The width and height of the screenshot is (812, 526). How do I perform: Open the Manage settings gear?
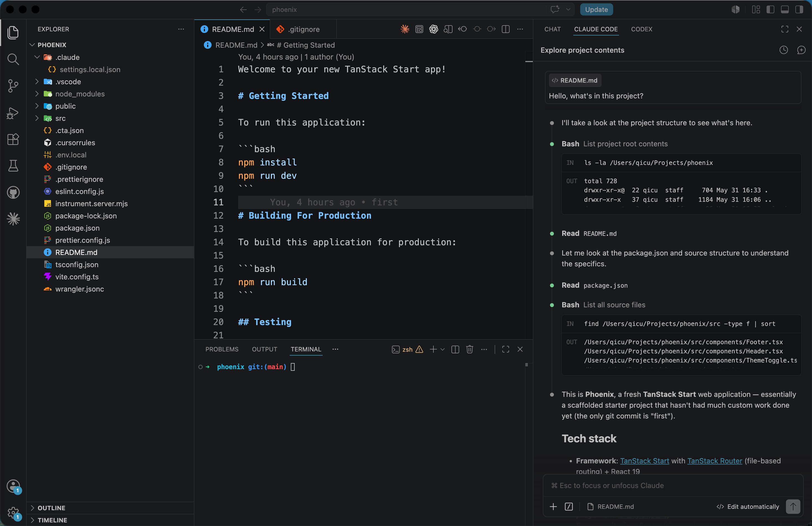pos(14,513)
